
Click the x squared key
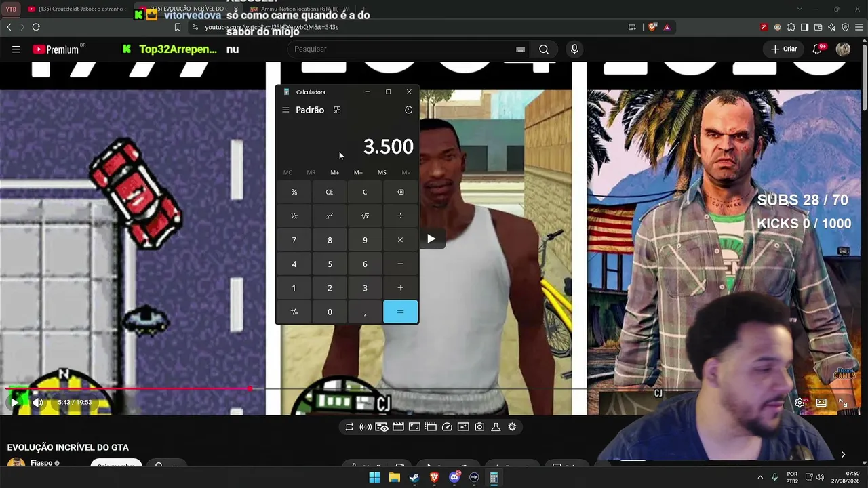pos(330,216)
